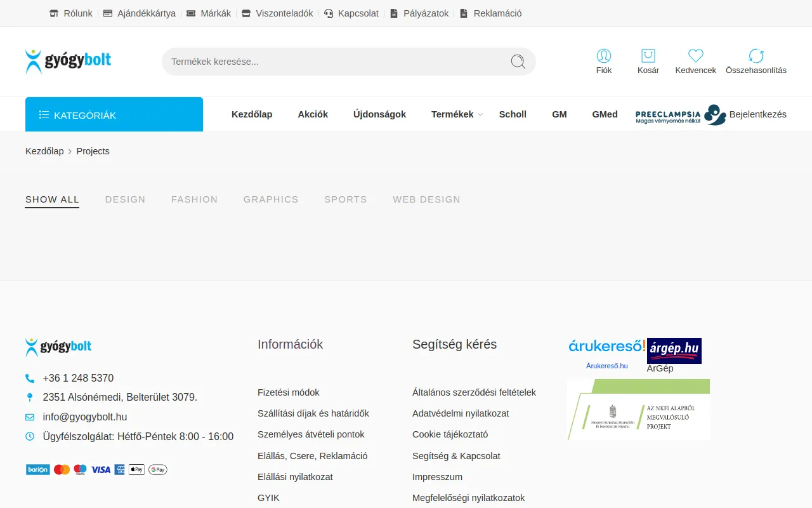
Task: Open Általános szerződési feltételek link
Action: [474, 392]
